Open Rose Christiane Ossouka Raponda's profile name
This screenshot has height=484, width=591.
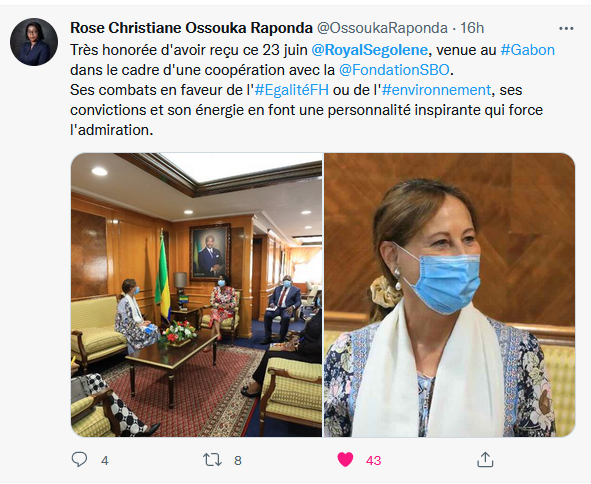pos(191,28)
